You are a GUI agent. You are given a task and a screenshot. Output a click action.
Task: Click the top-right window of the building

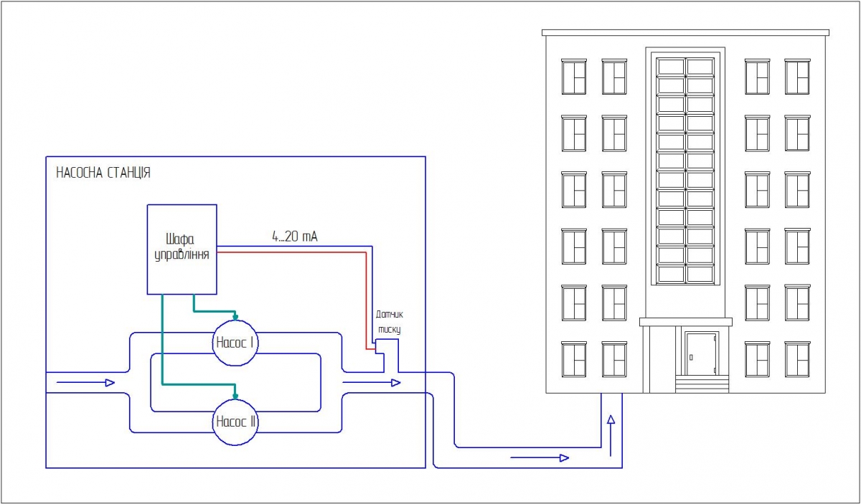pyautogui.click(x=796, y=77)
